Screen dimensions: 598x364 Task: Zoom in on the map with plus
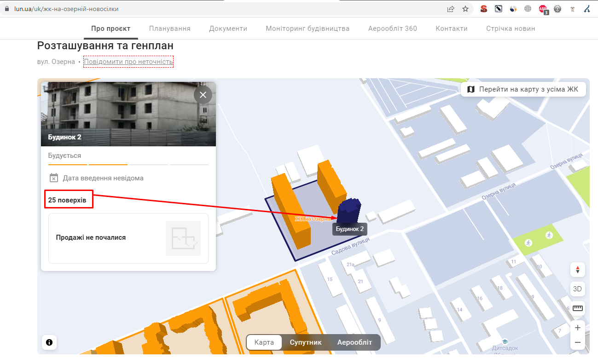[x=577, y=328]
